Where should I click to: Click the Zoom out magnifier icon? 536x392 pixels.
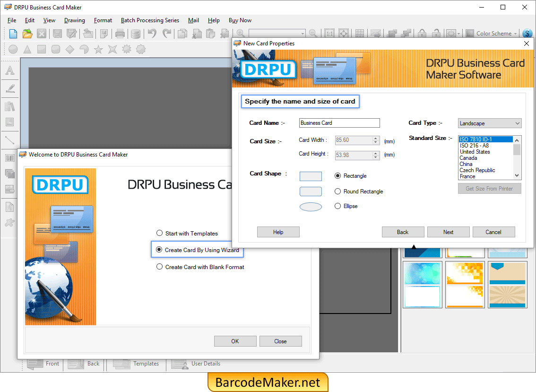coord(312,34)
